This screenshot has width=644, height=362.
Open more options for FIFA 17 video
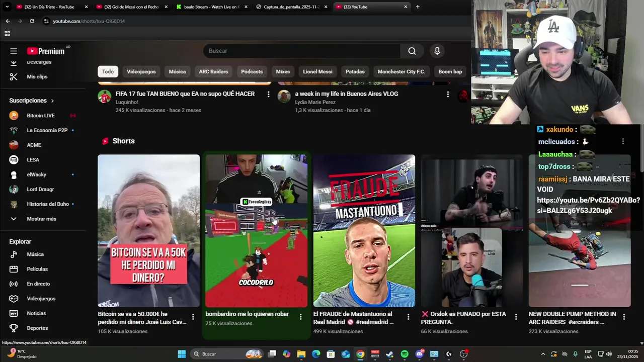click(268, 95)
